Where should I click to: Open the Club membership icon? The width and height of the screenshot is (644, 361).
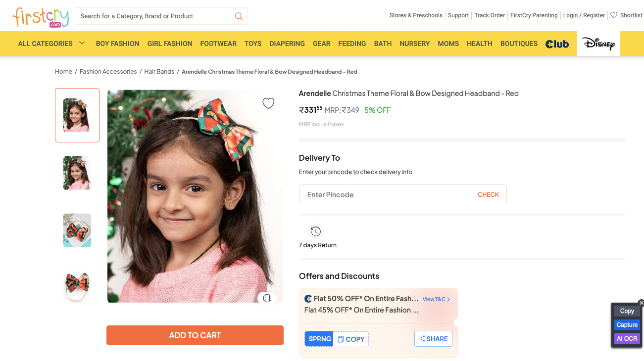pyautogui.click(x=557, y=44)
